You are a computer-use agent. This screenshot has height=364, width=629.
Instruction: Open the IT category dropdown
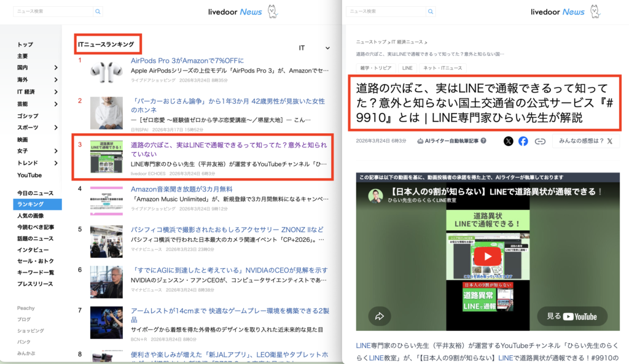coord(314,48)
